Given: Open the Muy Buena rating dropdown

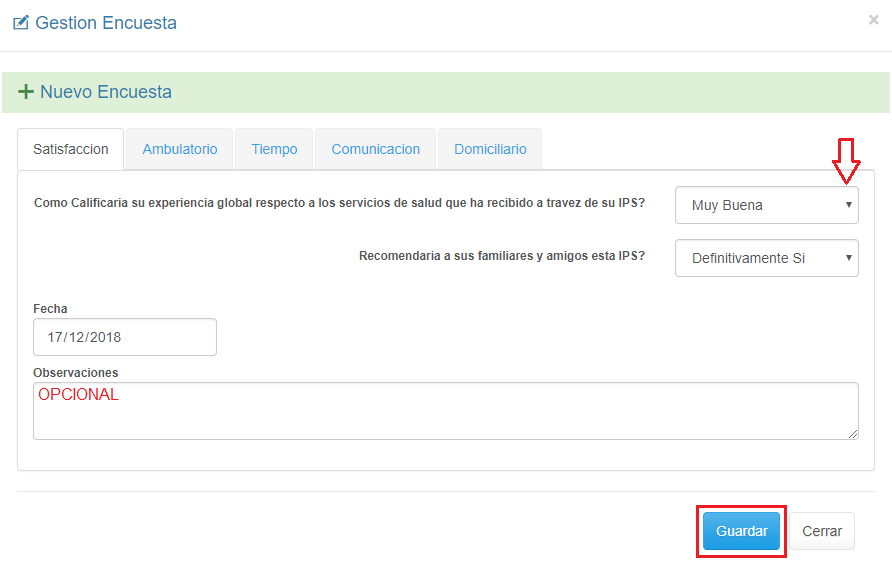Looking at the screenshot, I should coord(766,205).
